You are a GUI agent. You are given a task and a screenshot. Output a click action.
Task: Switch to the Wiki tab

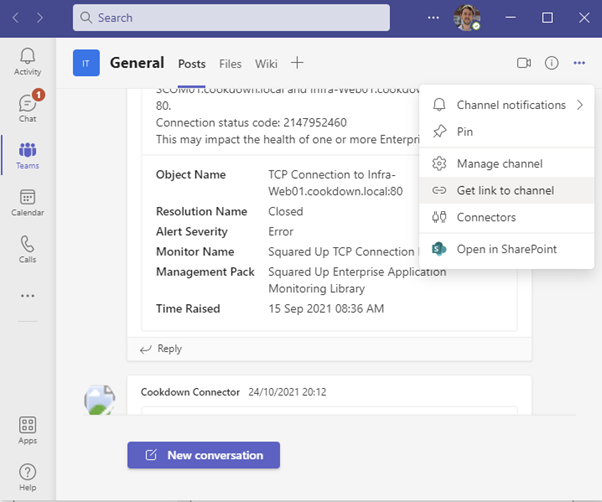pyautogui.click(x=266, y=64)
